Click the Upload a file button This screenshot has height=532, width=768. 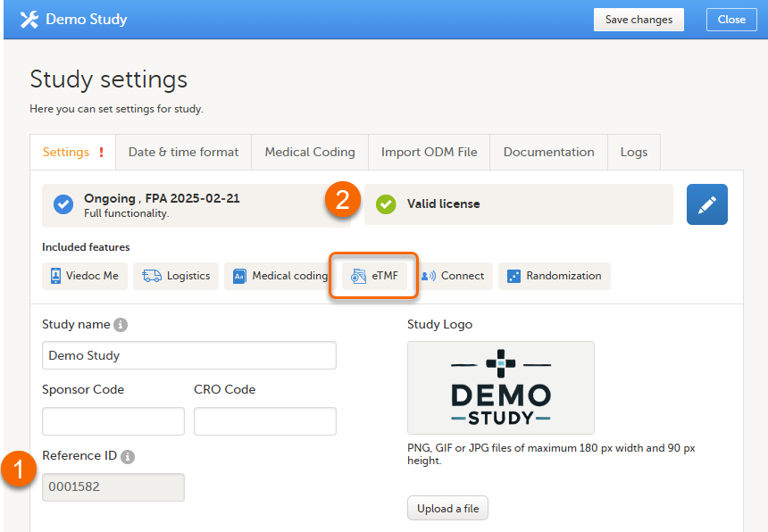pyautogui.click(x=447, y=509)
